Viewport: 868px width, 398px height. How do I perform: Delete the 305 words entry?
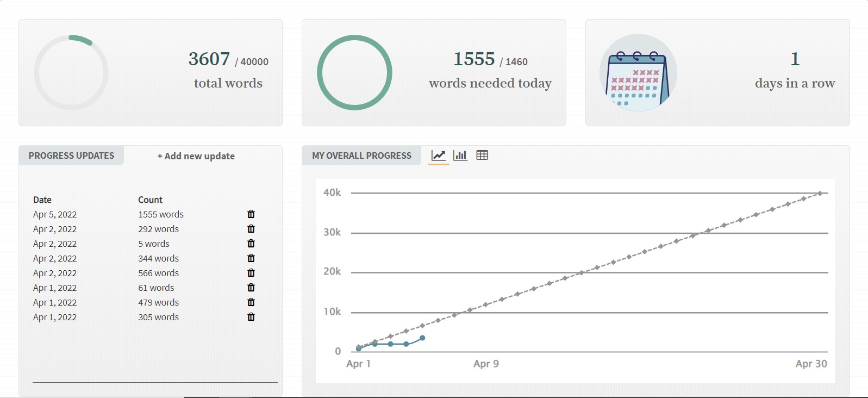click(251, 317)
